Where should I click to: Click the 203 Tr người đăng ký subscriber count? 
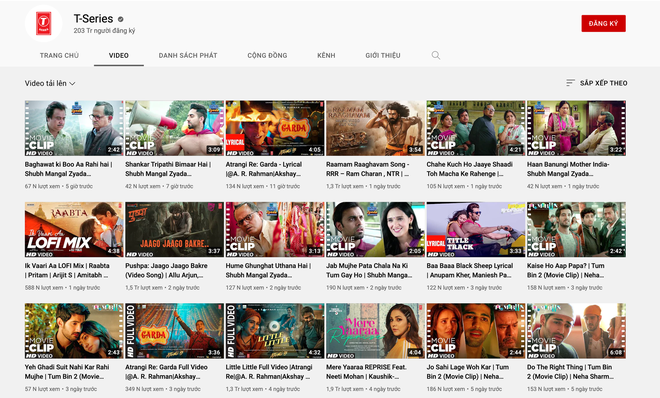click(104, 31)
